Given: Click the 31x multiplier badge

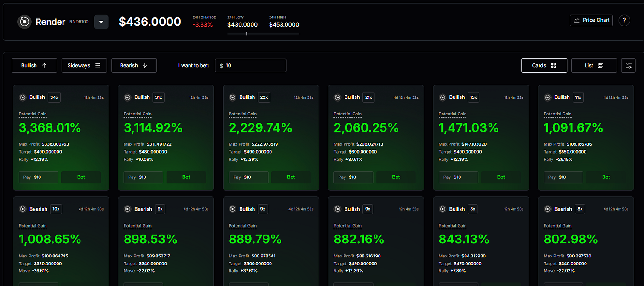Looking at the screenshot, I should click(x=159, y=97).
